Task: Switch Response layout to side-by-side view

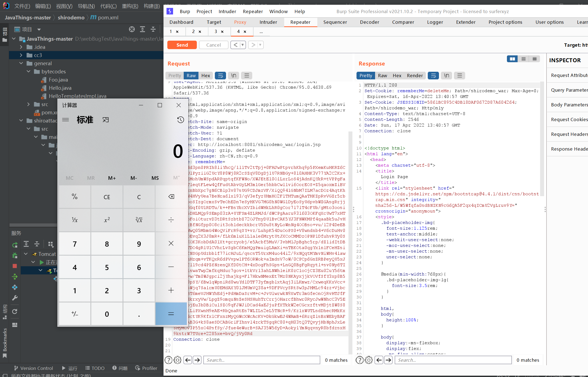Action: (512, 59)
